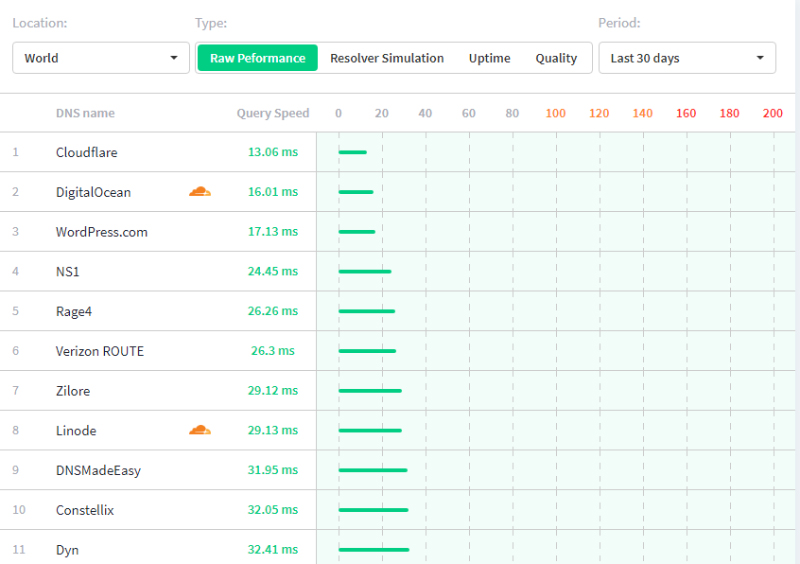The width and height of the screenshot is (800, 564).
Task: Click the 26.3 ms query speed value
Action: tap(273, 351)
